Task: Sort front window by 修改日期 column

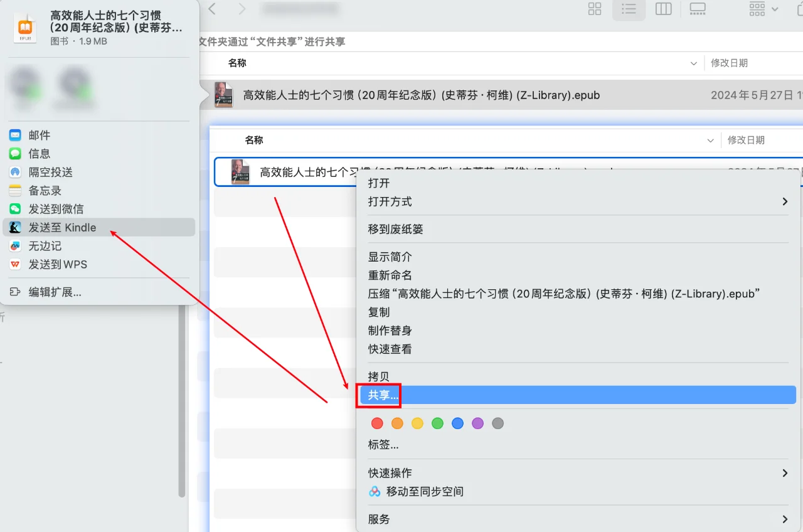Action: pyautogui.click(x=746, y=140)
